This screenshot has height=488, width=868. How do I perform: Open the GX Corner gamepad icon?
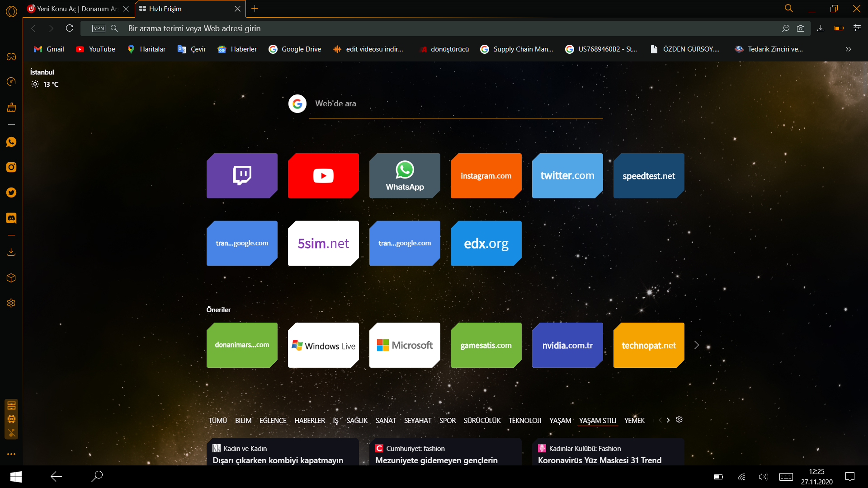pyautogui.click(x=11, y=56)
